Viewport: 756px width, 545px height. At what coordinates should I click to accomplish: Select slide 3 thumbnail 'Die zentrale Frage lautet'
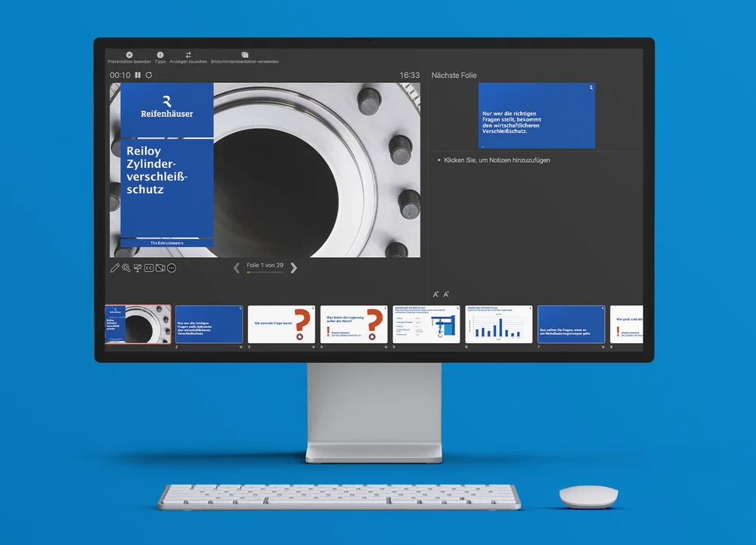pyautogui.click(x=281, y=324)
